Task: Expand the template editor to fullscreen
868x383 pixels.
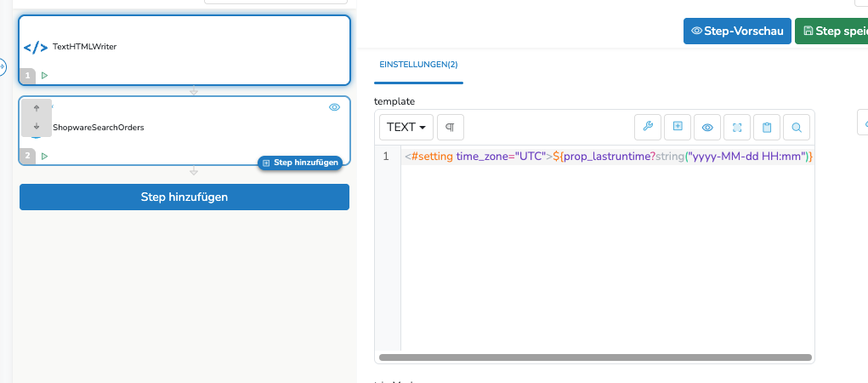Action: click(737, 127)
